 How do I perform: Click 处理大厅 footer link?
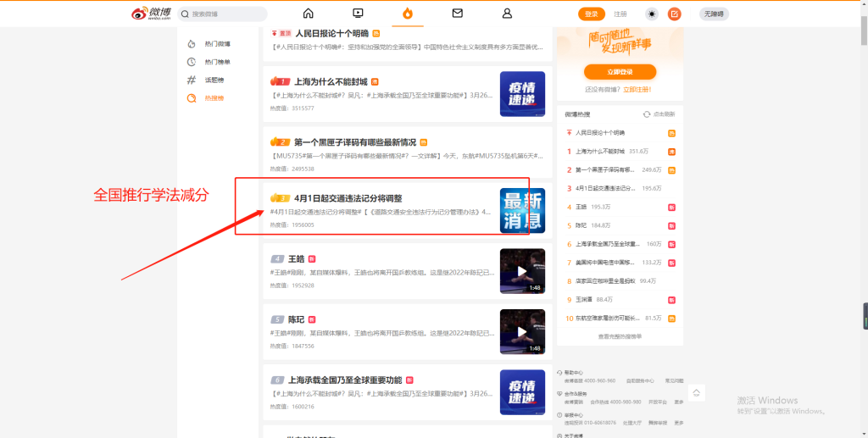632,423
